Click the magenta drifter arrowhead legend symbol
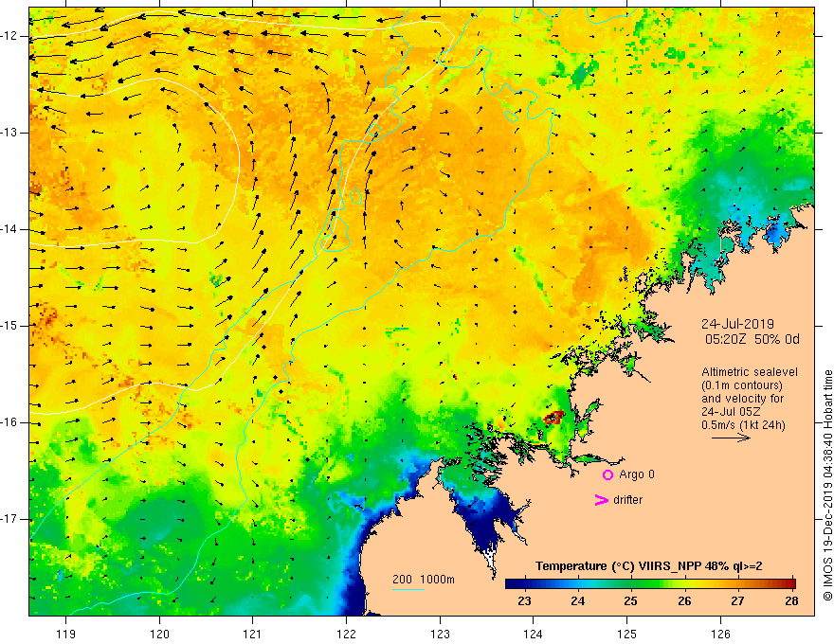The width and height of the screenshot is (834, 644). 601,499
